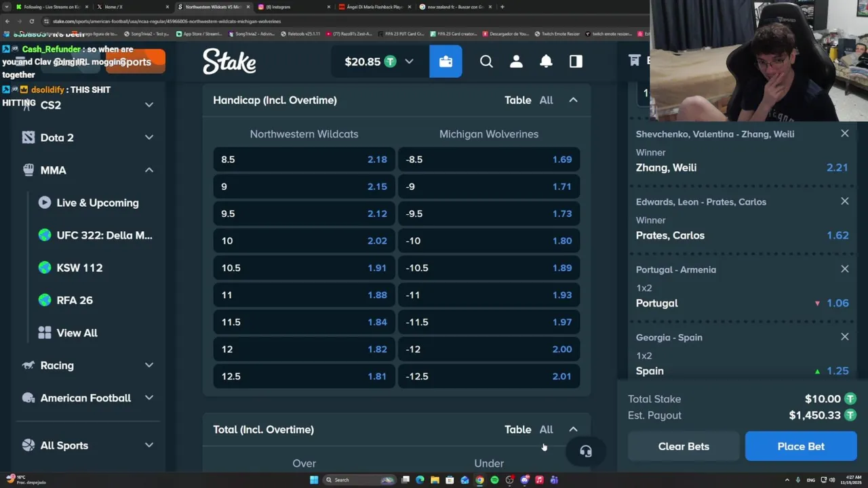Open File Explorer from the taskbar
The height and width of the screenshot is (488, 868).
click(x=435, y=480)
